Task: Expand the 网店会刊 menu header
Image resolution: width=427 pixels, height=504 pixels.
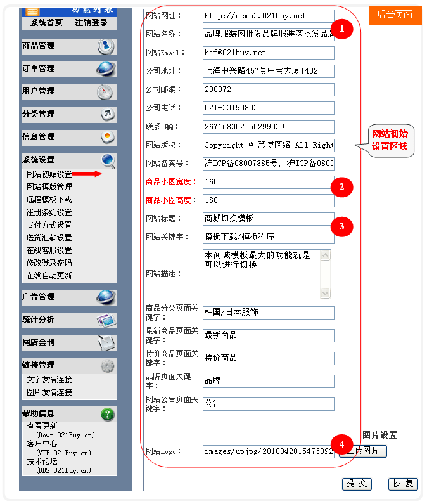Action: 70,343
